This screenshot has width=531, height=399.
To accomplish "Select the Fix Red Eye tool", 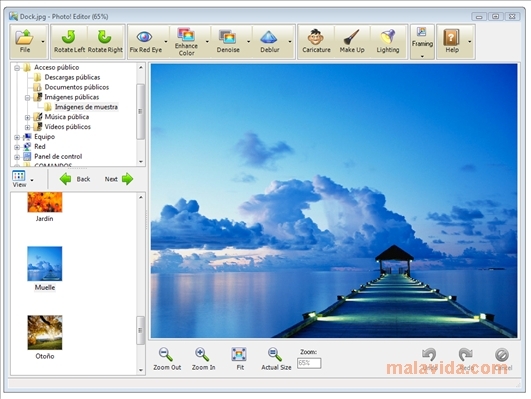I will coord(146,41).
